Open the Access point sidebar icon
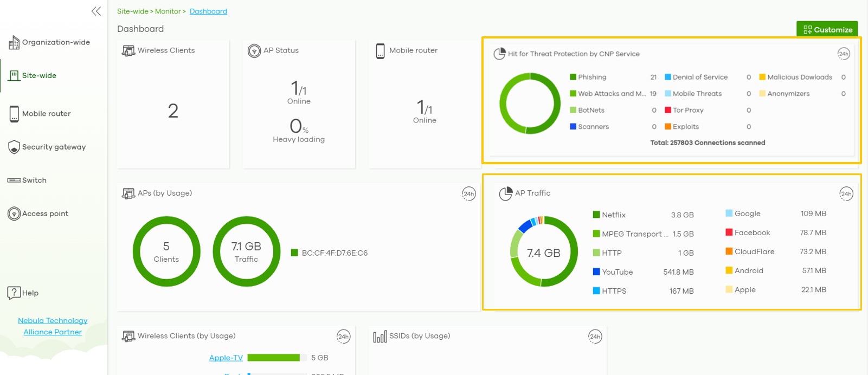The height and width of the screenshot is (375, 868). (x=14, y=214)
